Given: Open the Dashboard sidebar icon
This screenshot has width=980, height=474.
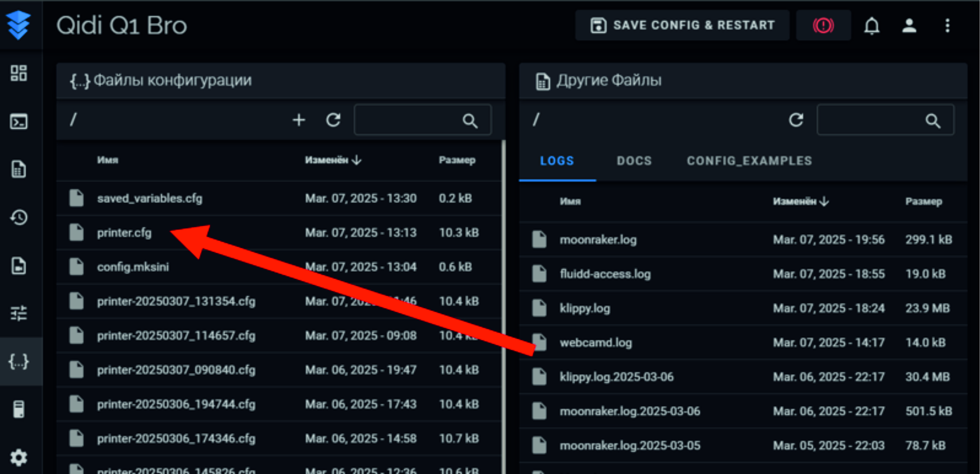Looking at the screenshot, I should [19, 73].
